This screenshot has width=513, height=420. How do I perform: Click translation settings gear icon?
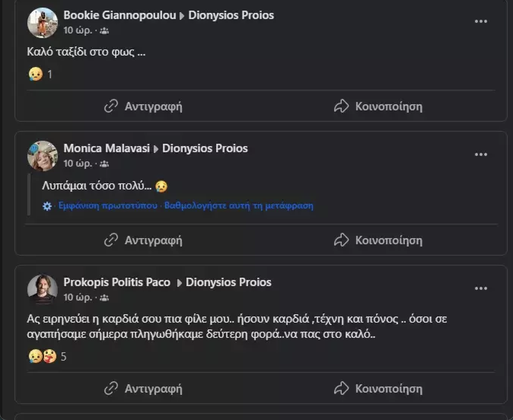[47, 206]
